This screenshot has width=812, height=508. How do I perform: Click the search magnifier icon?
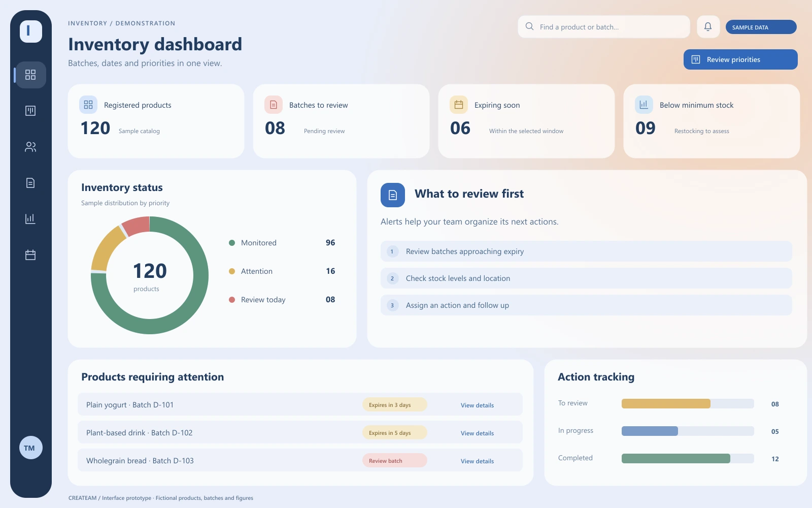[x=529, y=26]
